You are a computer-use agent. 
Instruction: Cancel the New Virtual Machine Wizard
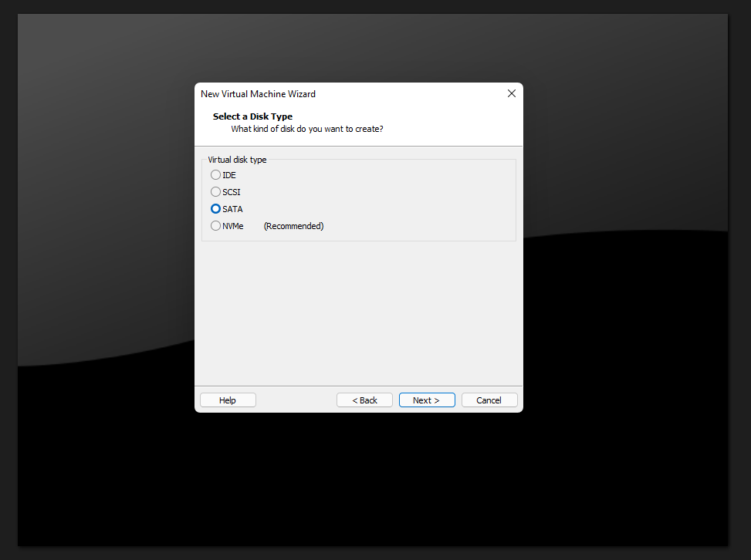(489, 400)
